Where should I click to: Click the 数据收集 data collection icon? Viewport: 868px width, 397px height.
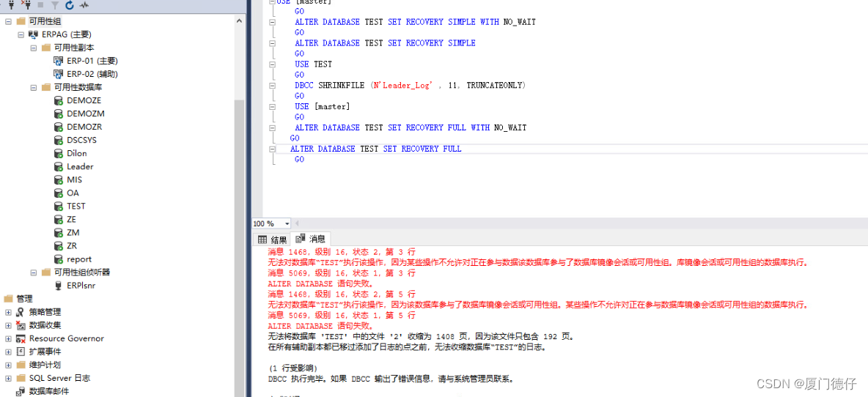(x=21, y=326)
